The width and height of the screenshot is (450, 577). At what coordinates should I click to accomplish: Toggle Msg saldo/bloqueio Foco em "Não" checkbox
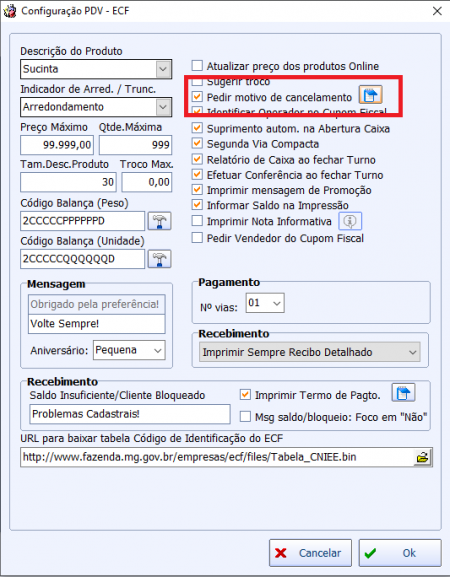(245, 417)
